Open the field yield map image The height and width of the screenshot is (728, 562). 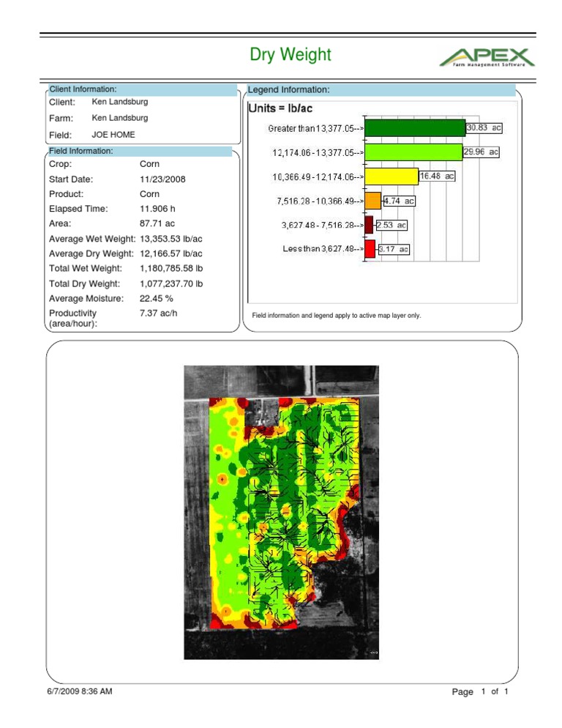click(282, 512)
